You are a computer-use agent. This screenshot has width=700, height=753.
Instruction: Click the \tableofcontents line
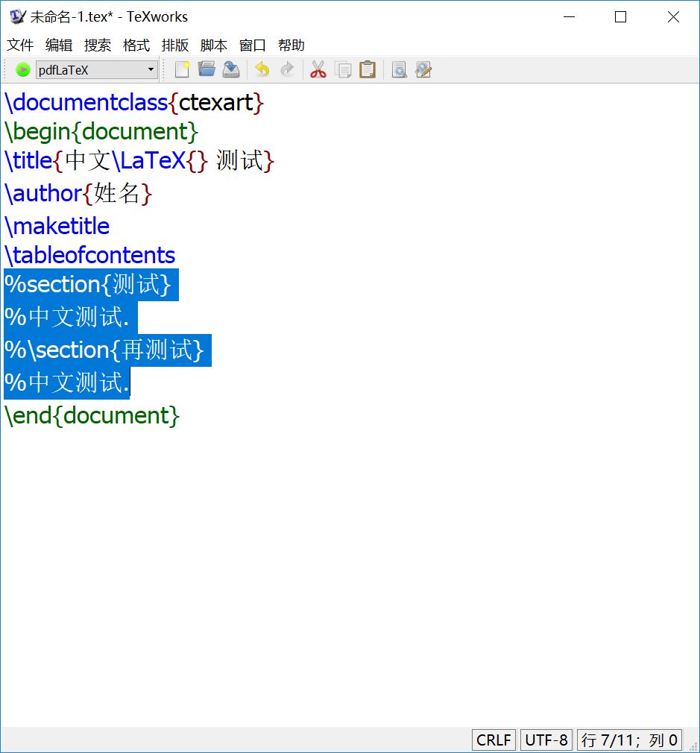[89, 255]
